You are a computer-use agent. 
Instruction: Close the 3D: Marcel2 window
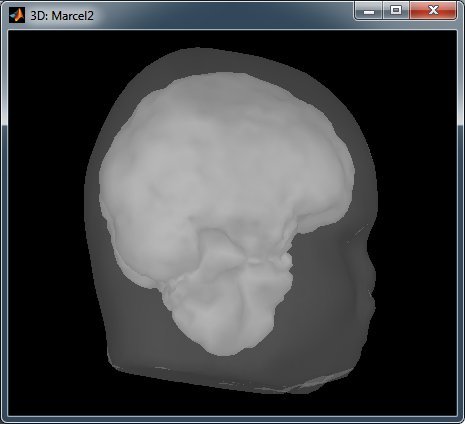click(433, 11)
